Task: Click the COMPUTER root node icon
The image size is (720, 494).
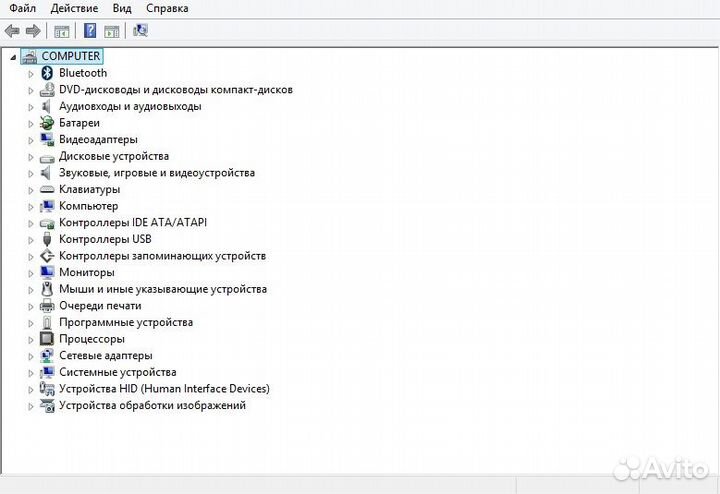Action: pos(29,56)
